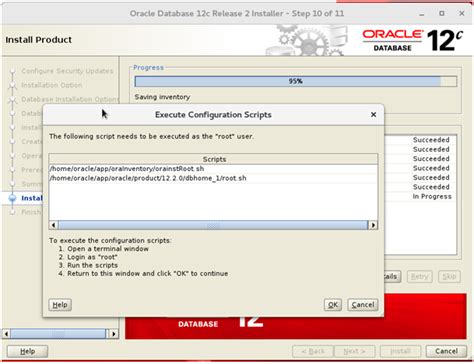Click the Oracle Database 12c logo
This screenshot has height=364, width=474.
click(413, 40)
